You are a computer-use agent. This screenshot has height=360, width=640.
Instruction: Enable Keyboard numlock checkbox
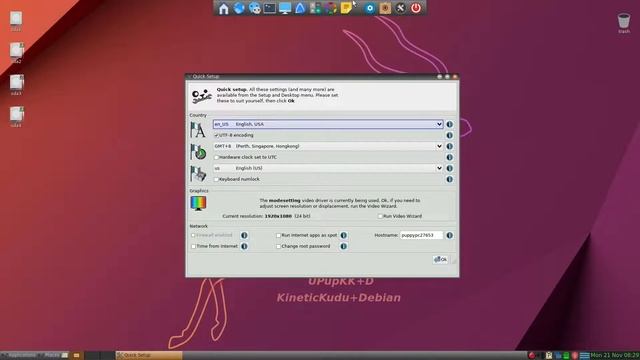pos(216,179)
